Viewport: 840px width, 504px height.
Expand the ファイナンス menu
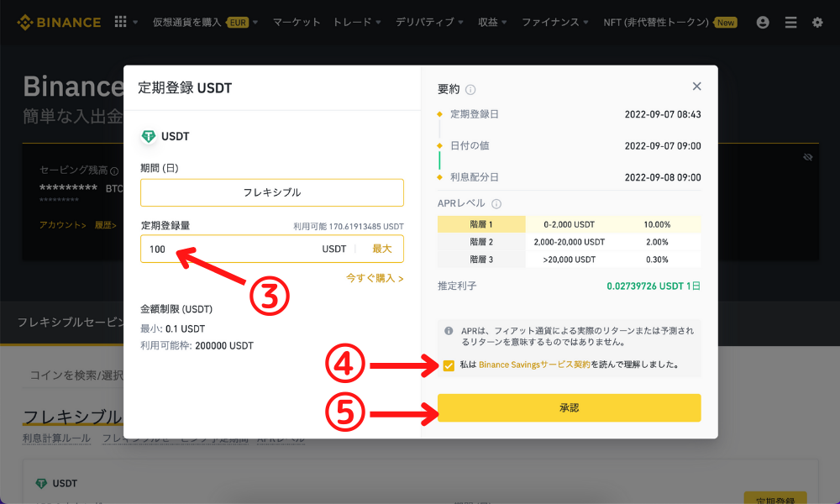click(555, 23)
